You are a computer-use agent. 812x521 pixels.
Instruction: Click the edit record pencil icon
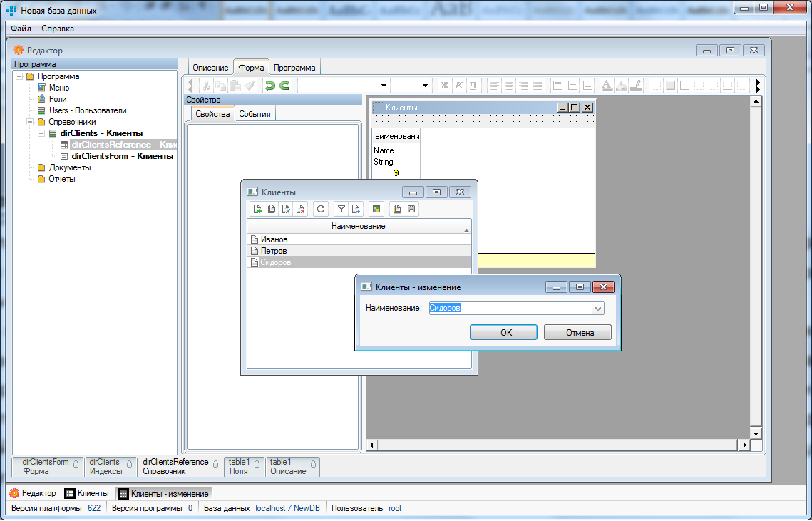click(x=286, y=209)
